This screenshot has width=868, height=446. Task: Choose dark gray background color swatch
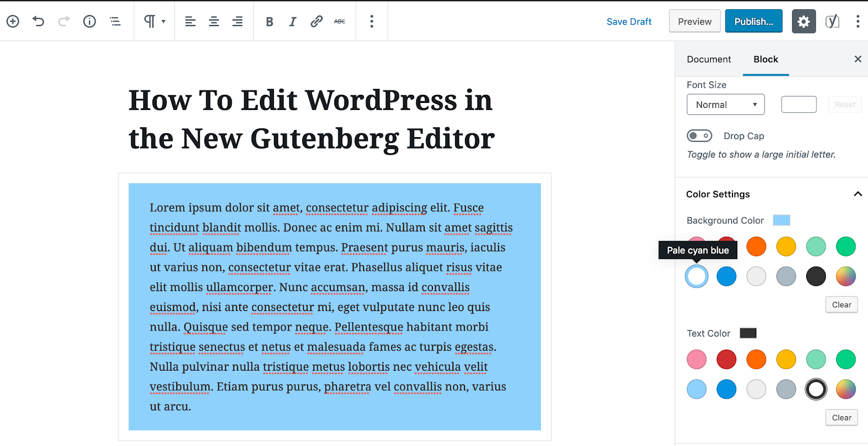(816, 276)
